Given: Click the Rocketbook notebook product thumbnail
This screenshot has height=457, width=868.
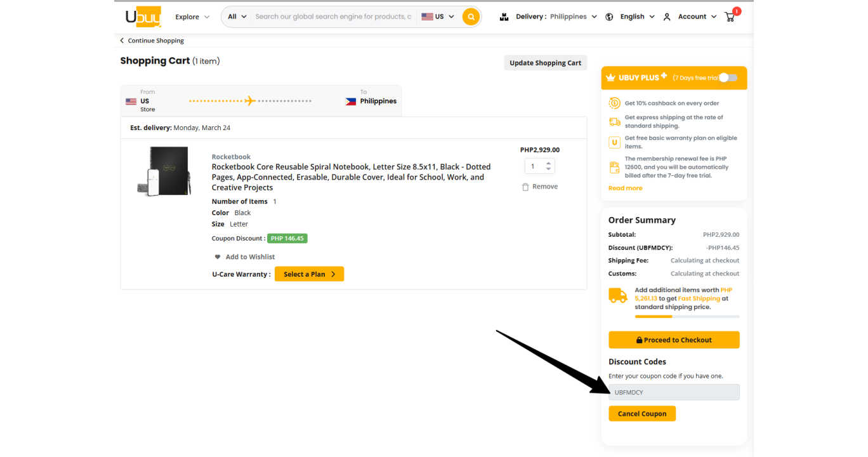Looking at the screenshot, I should (x=164, y=171).
